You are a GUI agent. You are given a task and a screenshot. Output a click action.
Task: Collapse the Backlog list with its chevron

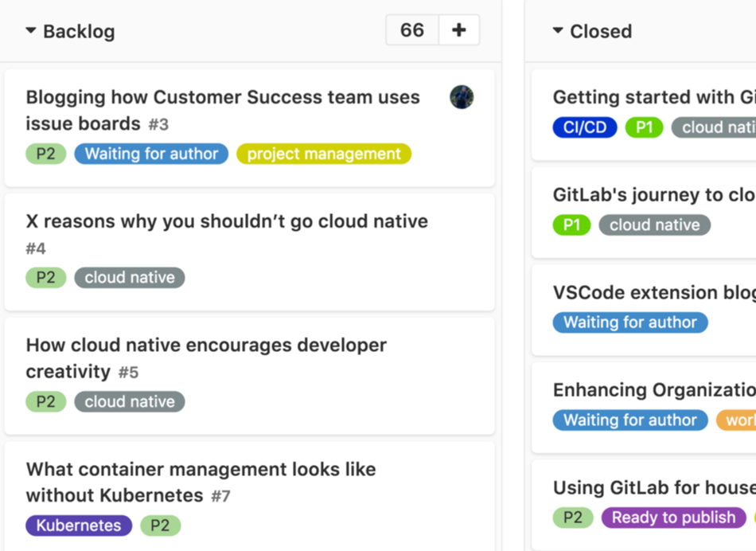tap(31, 31)
